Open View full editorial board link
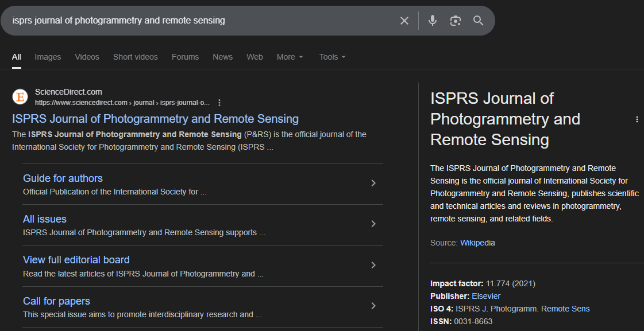The image size is (644, 331). [x=76, y=260]
